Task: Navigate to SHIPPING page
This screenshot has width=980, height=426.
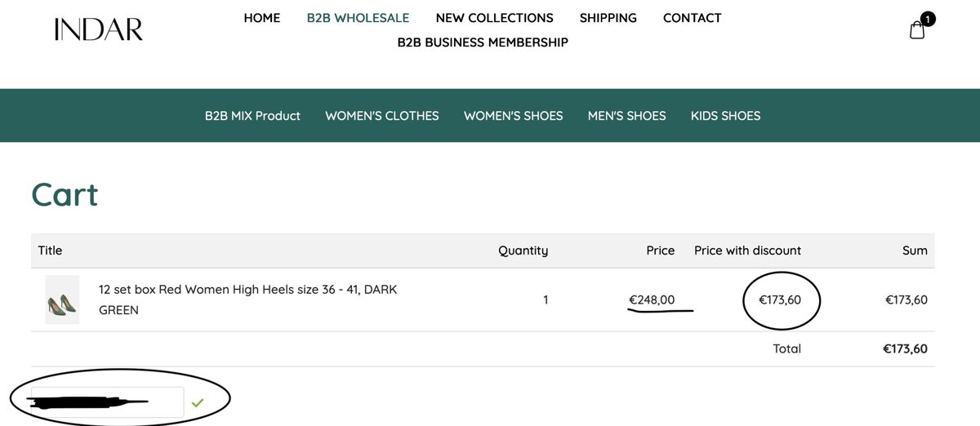Action: tap(608, 18)
